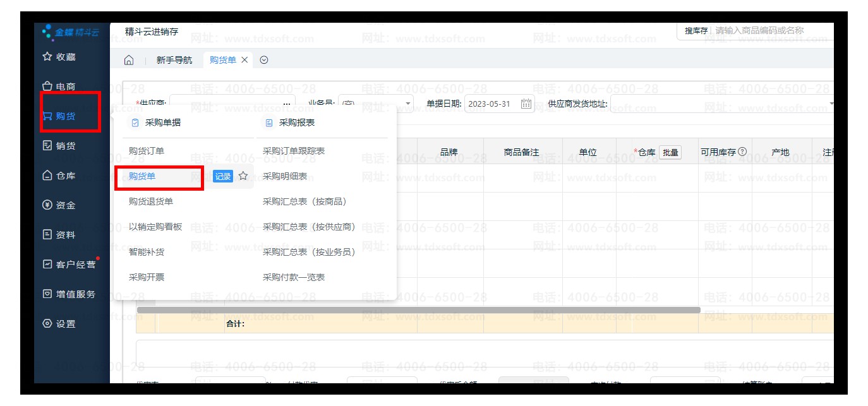Open the 采购付款一览表 report
The width and height of the screenshot is (868, 406).
point(294,277)
